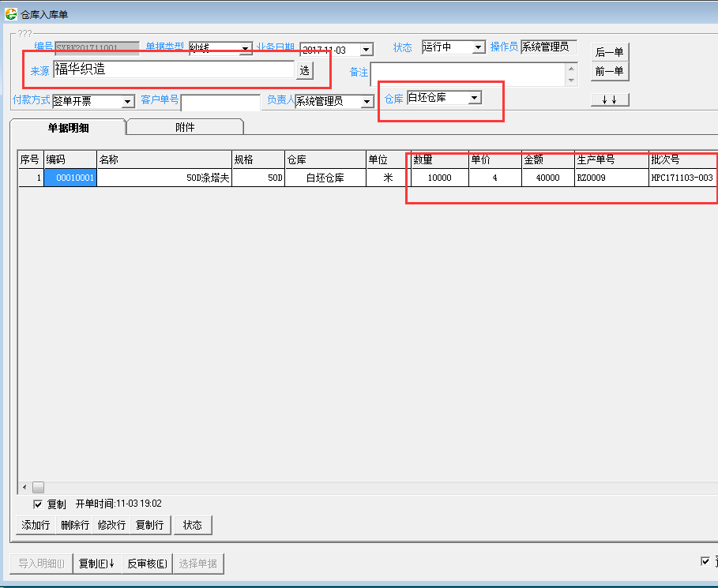Click into the 备注 text area
Viewport: 718px width, 588px height.
(x=468, y=75)
